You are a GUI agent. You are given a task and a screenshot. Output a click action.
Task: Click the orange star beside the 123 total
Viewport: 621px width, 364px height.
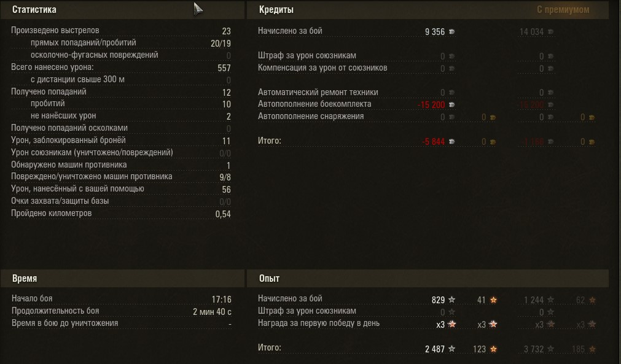[x=493, y=349]
